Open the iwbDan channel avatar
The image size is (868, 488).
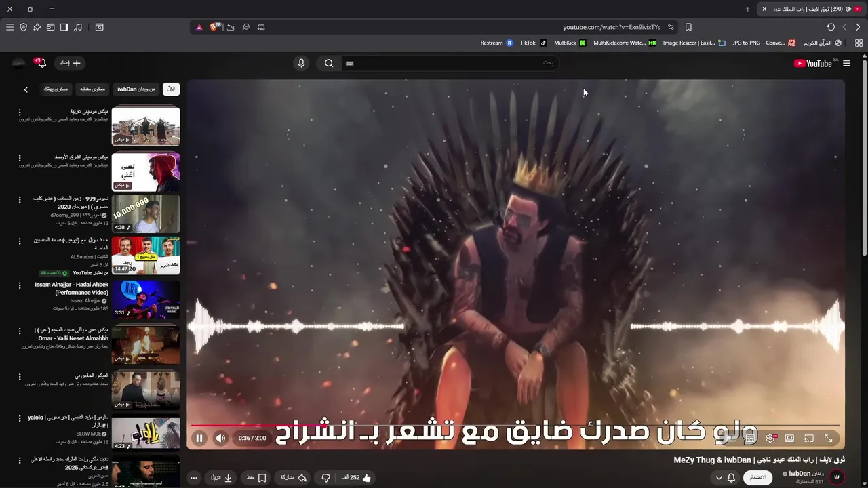[x=837, y=477]
